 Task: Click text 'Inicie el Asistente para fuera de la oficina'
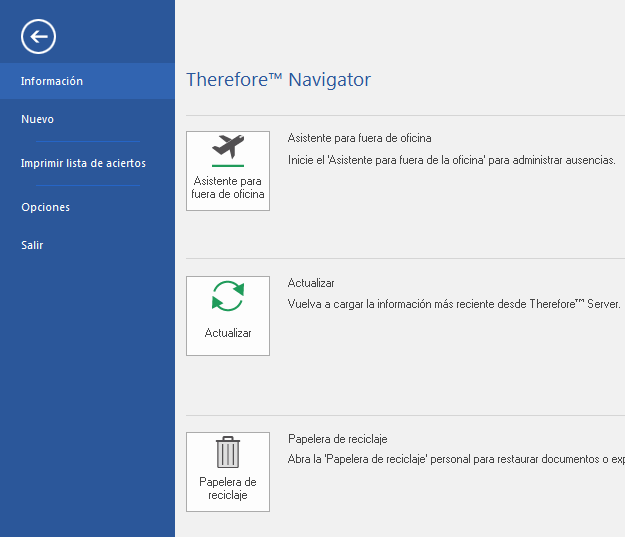tap(386, 160)
